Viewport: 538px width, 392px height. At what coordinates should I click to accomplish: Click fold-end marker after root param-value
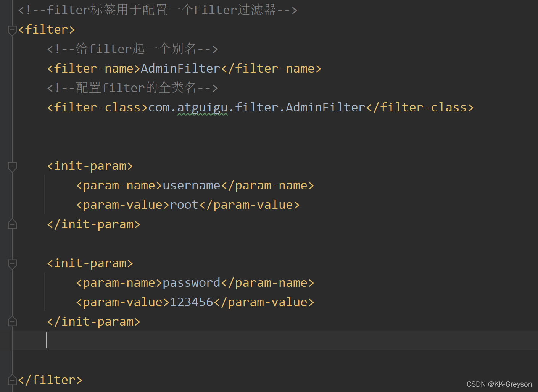(12, 224)
